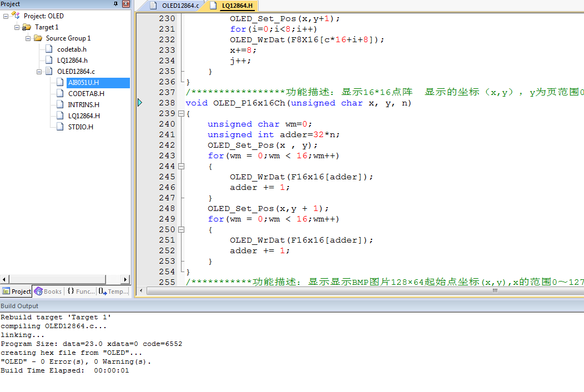The image size is (584, 392).
Task: Click the AI8051U.H file icon
Action: coord(60,82)
